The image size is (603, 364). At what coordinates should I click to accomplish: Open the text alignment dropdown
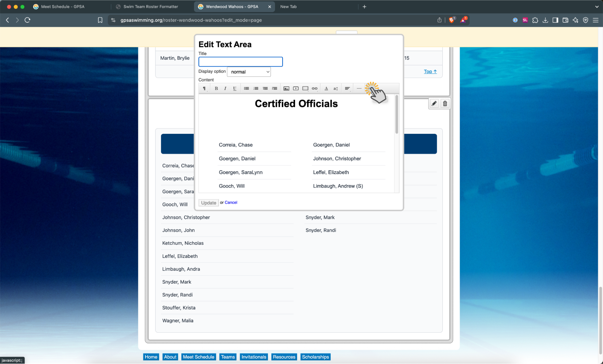347,88
